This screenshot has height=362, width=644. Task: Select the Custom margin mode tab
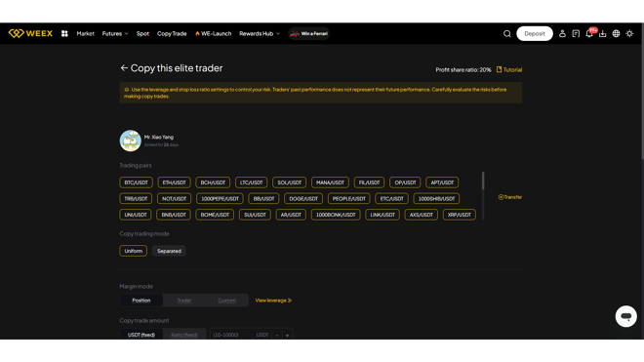point(226,301)
